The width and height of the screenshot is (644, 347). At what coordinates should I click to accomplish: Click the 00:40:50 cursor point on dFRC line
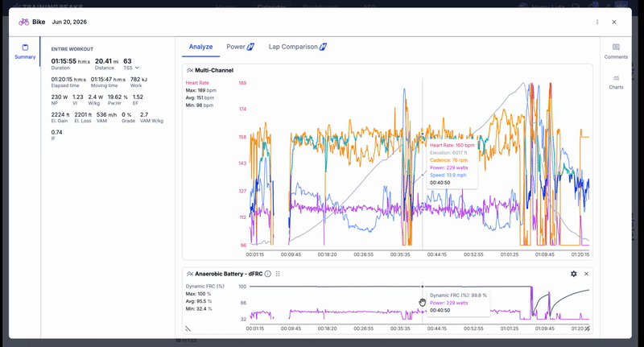click(422, 287)
